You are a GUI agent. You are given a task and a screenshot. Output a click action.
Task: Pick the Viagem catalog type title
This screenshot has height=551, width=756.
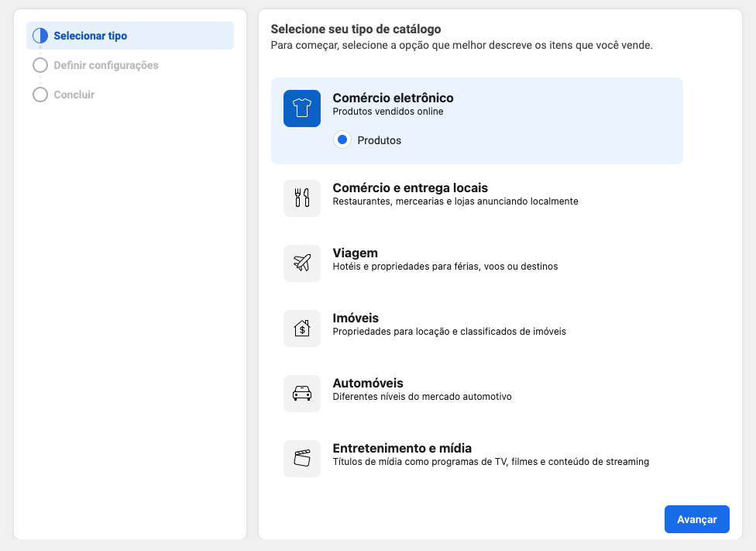355,253
